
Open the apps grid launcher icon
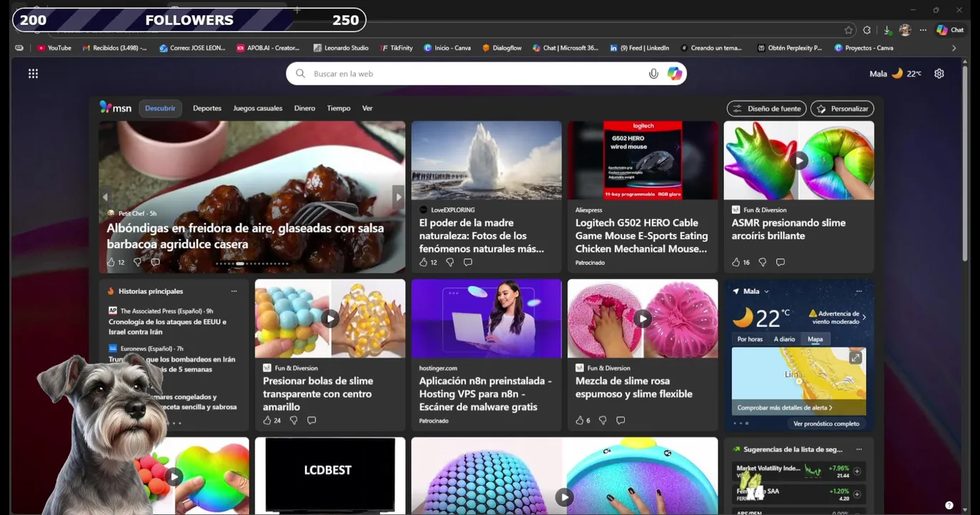(x=33, y=74)
